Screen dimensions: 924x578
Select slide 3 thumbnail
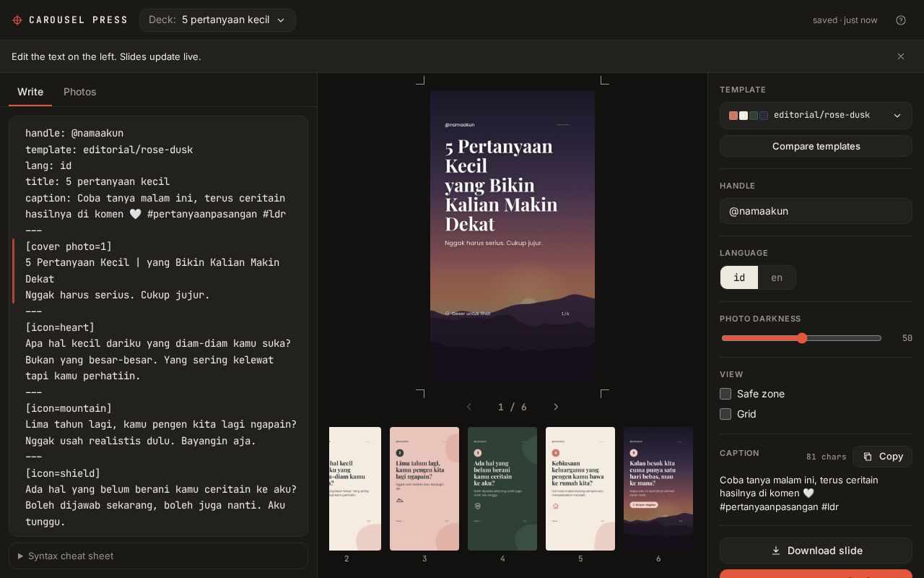pos(424,488)
